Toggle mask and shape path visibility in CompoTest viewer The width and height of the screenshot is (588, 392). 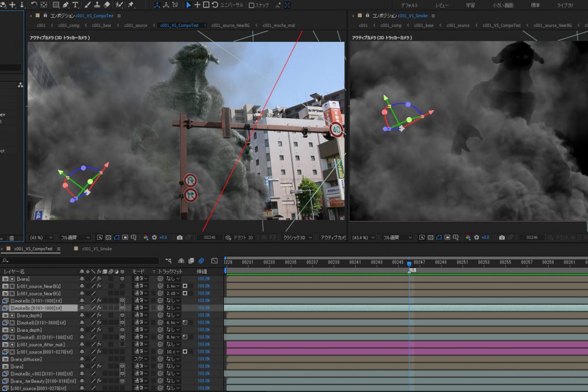117,238
